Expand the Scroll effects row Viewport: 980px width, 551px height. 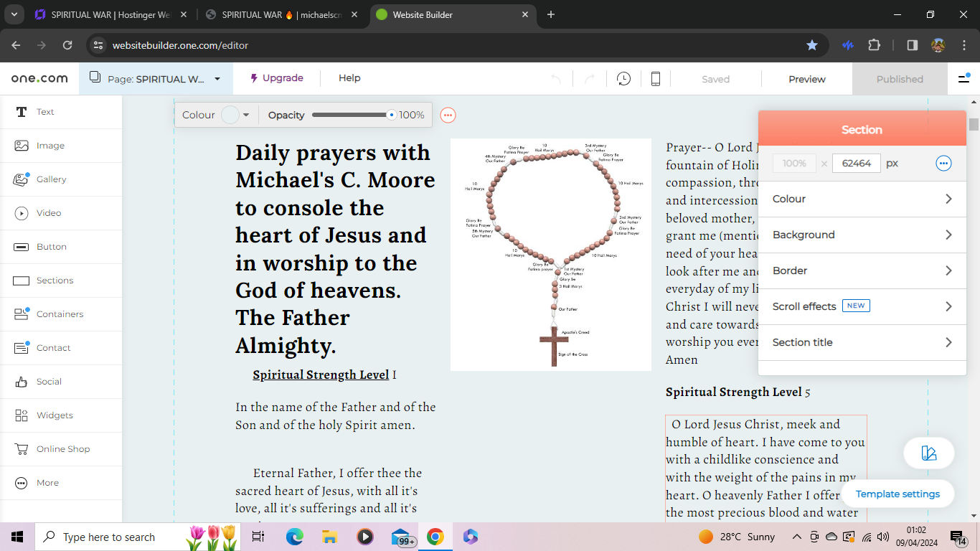(x=862, y=307)
